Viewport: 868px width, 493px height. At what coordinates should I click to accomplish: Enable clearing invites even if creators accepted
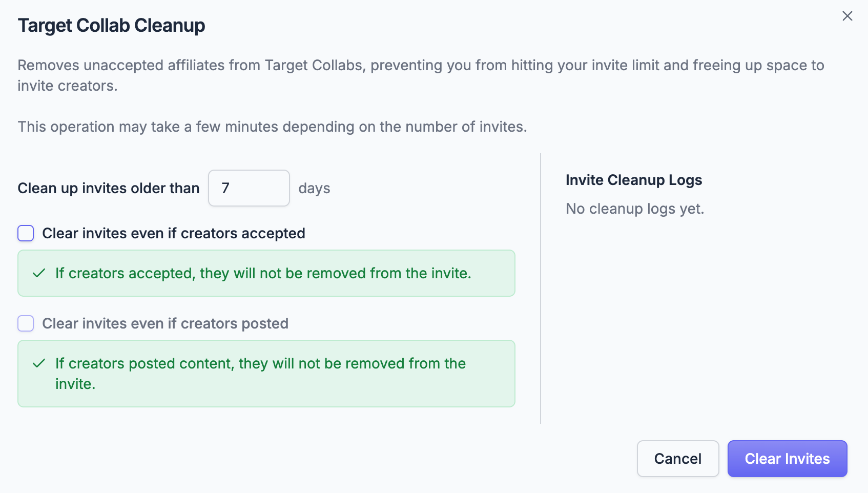click(x=26, y=233)
